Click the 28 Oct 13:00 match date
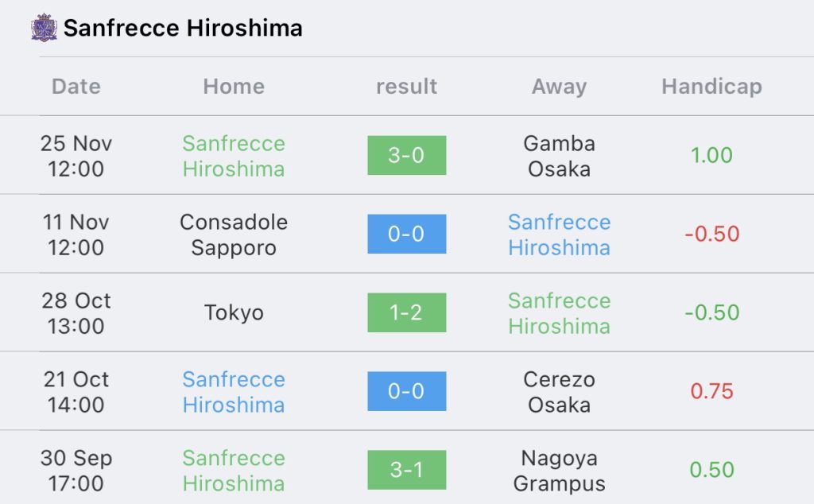Screen dimensions: 814x504 pos(76,313)
